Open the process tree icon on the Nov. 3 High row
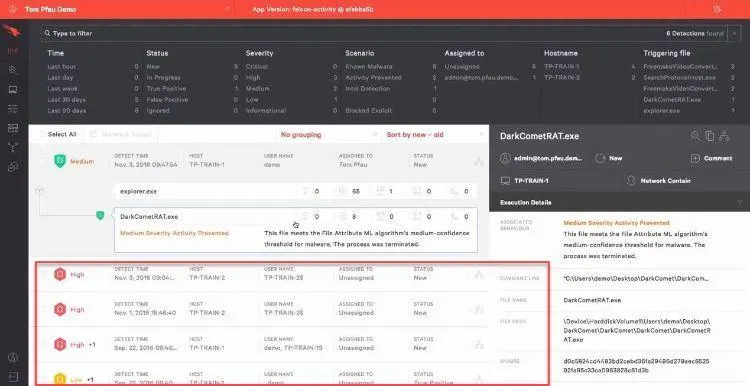Screen dimensions: 750x386 [x=479, y=275]
